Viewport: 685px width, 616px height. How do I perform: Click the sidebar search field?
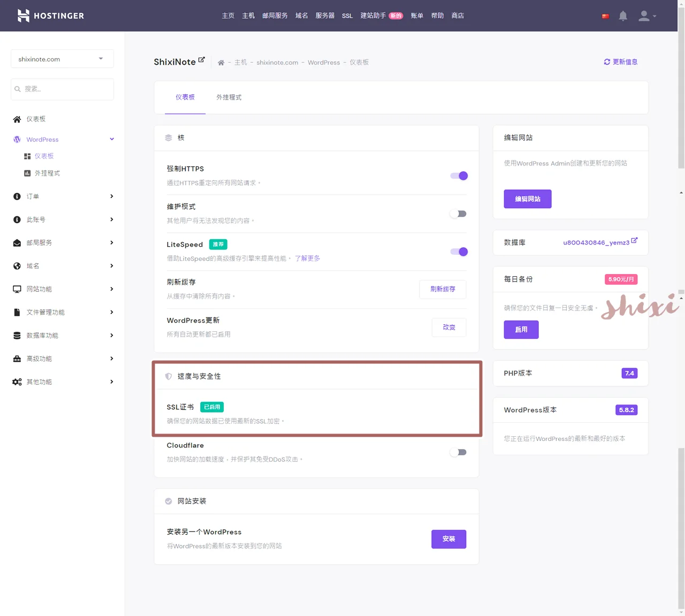point(62,89)
